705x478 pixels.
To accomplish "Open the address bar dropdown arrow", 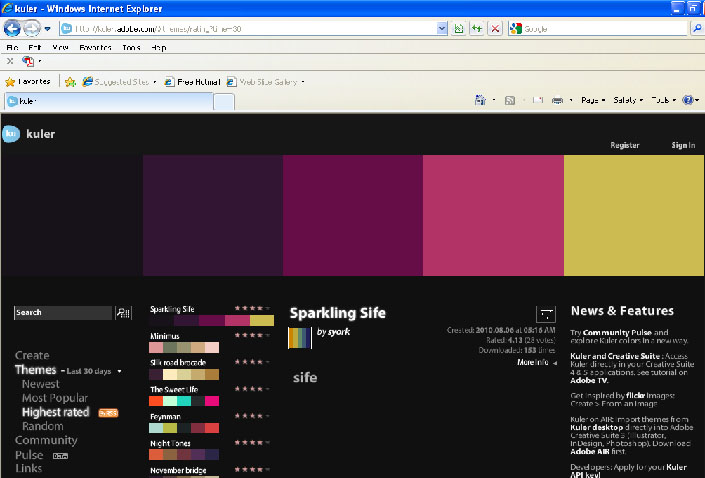I will pos(443,29).
